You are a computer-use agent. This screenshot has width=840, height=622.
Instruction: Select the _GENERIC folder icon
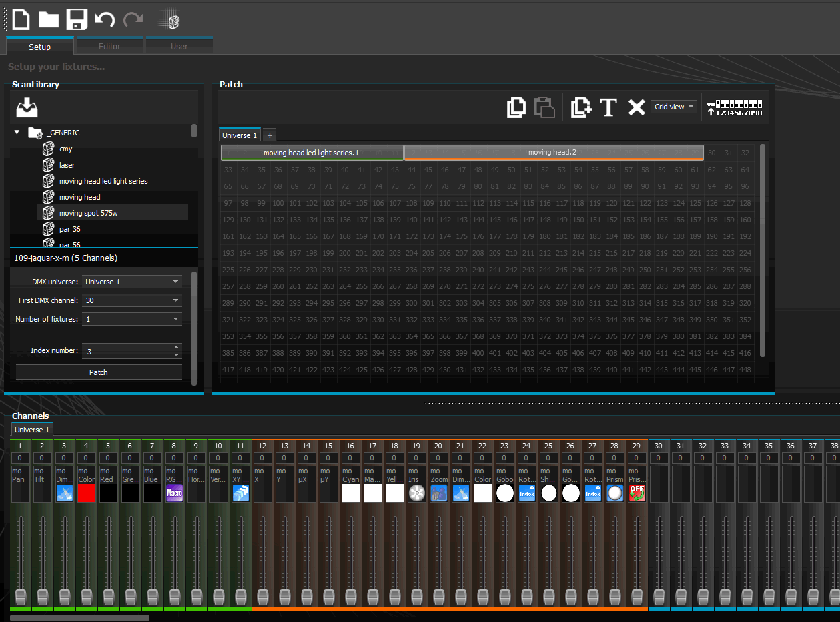35,133
